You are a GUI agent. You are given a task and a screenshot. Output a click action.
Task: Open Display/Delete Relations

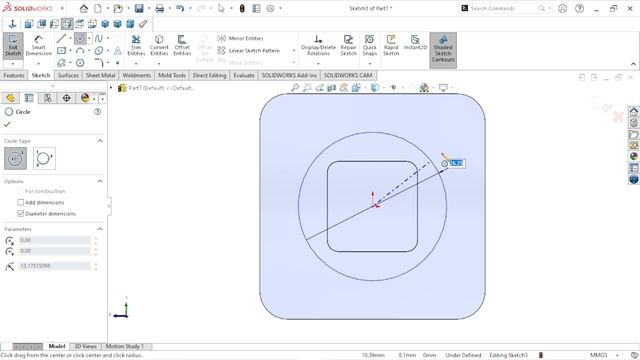pyautogui.click(x=318, y=45)
